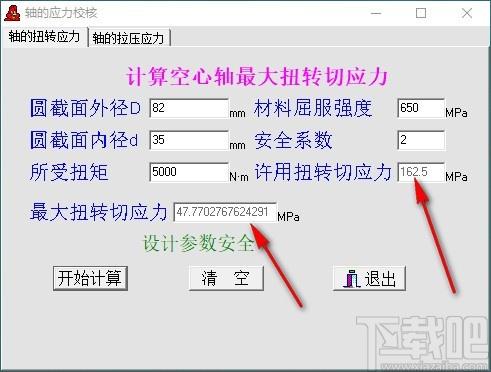Maximize the 轴的应力校核 window

[x=421, y=13]
